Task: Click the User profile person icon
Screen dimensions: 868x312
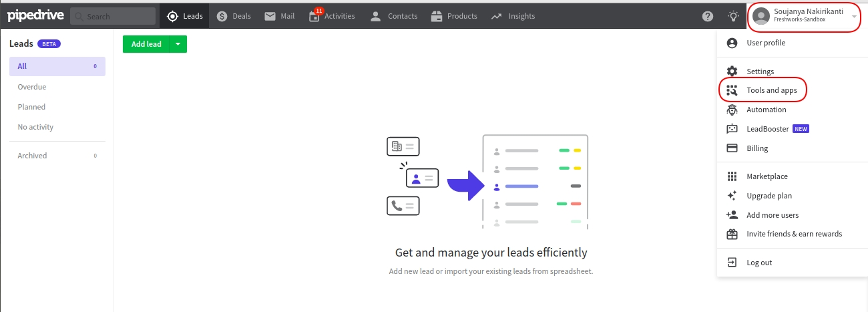Action: point(732,43)
